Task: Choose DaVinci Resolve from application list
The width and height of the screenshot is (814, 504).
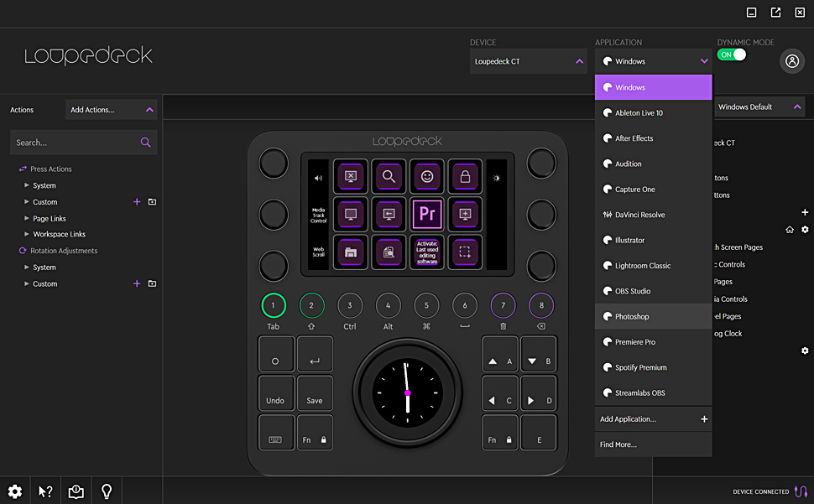Action: tap(653, 215)
